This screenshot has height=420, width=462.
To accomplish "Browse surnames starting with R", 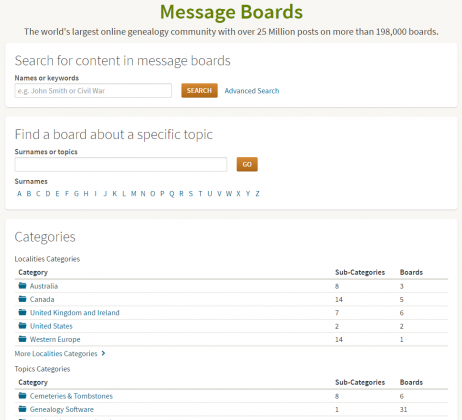I will click(x=181, y=194).
